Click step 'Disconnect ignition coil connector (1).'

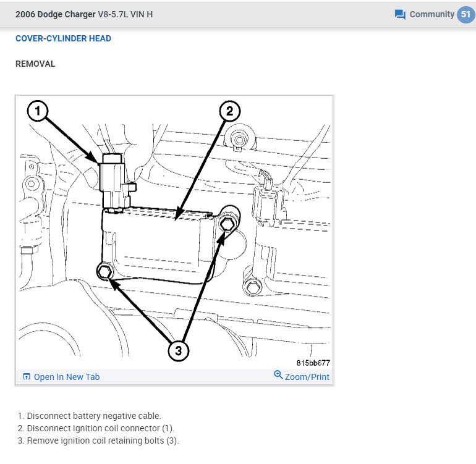101,428
